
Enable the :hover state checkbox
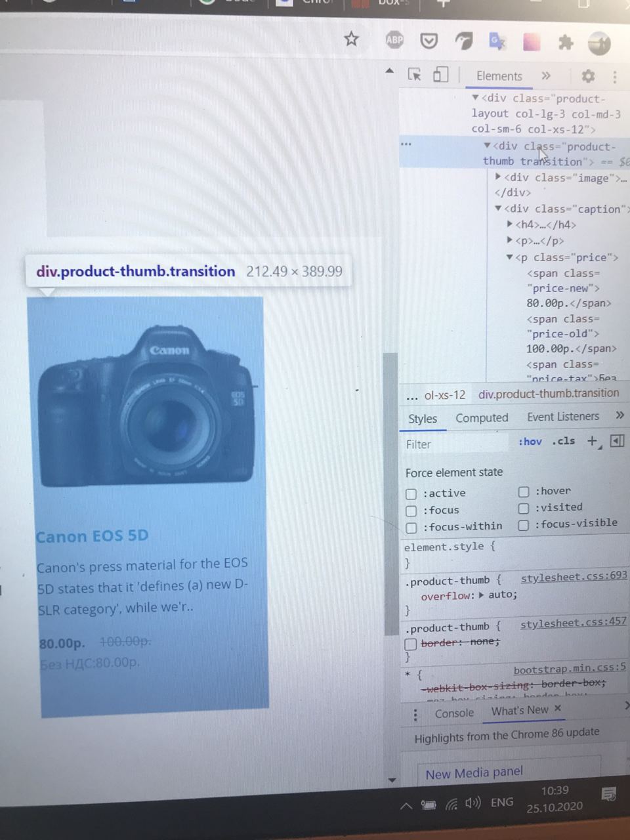[524, 492]
